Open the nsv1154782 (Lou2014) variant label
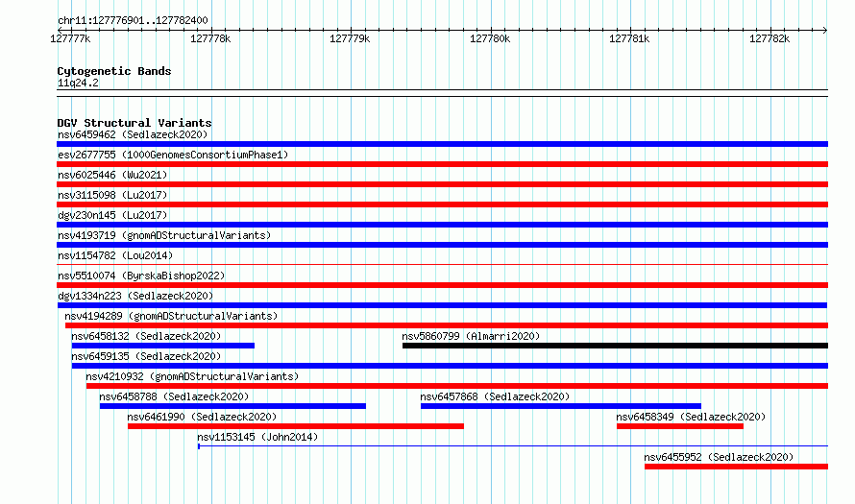 115,255
